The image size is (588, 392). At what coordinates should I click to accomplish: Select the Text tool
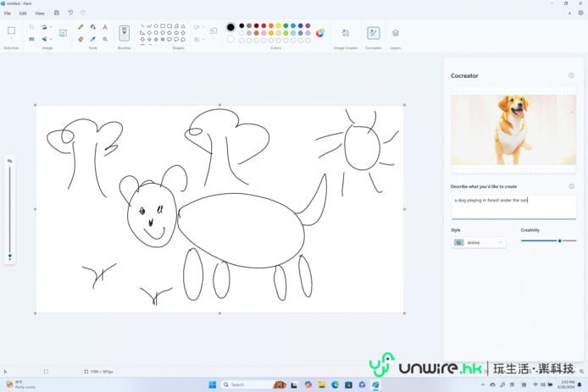click(105, 27)
